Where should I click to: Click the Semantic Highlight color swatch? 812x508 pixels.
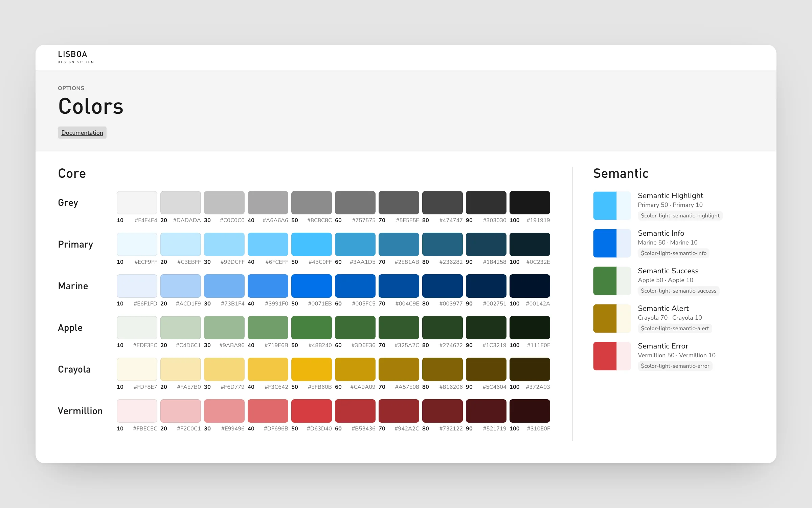pos(612,206)
